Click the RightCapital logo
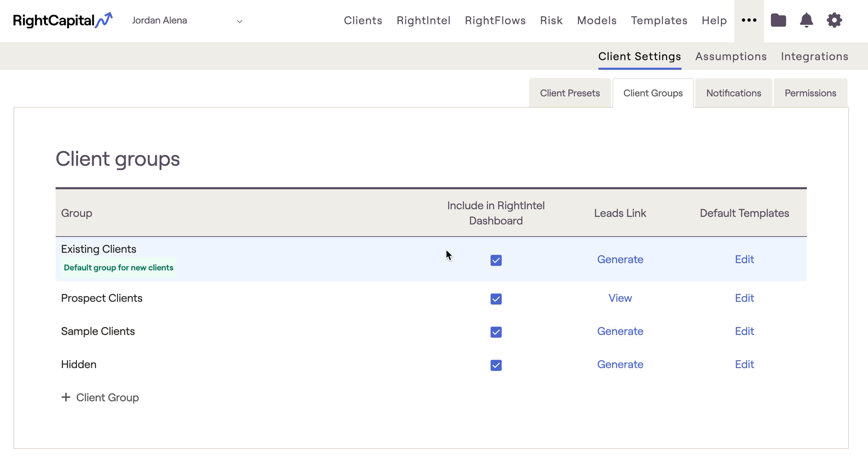This screenshot has width=868, height=460. pos(63,20)
